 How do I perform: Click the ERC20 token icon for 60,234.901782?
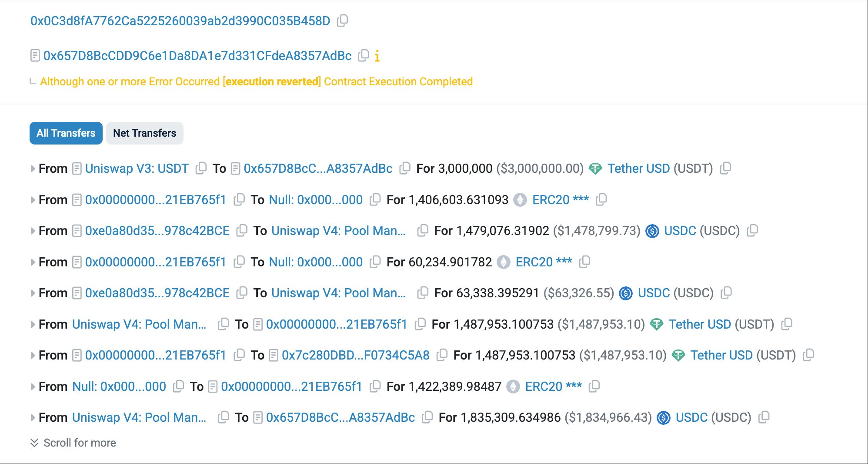click(x=504, y=262)
